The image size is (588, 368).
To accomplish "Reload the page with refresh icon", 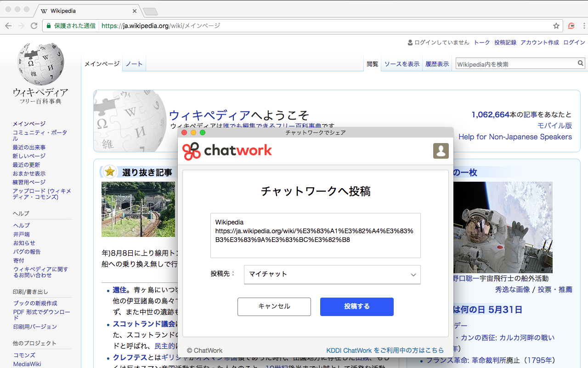I will click(x=34, y=26).
